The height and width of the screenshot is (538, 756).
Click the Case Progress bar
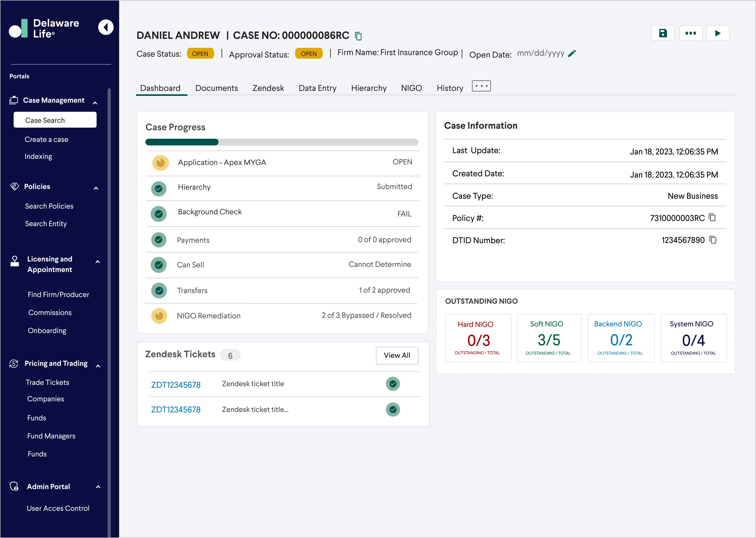282,142
